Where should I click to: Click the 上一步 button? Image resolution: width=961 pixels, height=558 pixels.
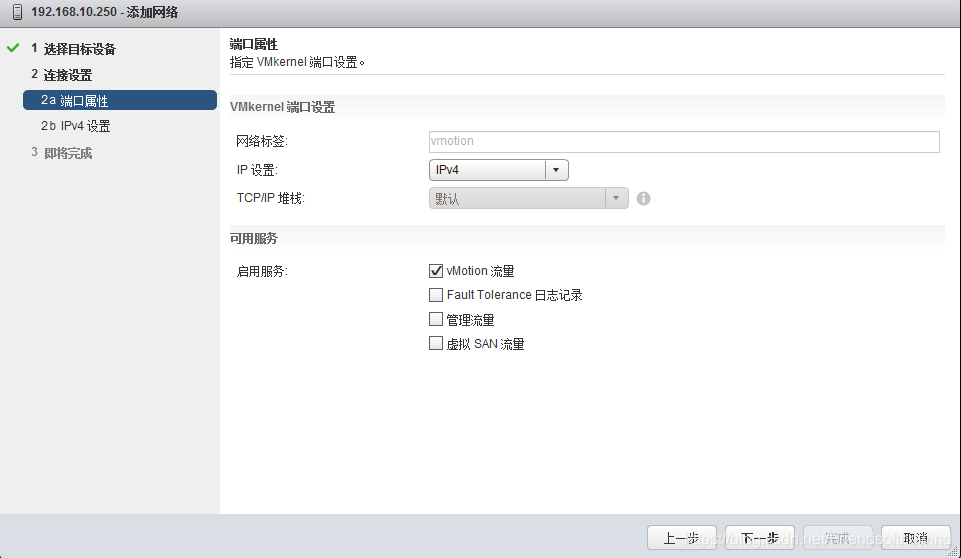tap(682, 538)
